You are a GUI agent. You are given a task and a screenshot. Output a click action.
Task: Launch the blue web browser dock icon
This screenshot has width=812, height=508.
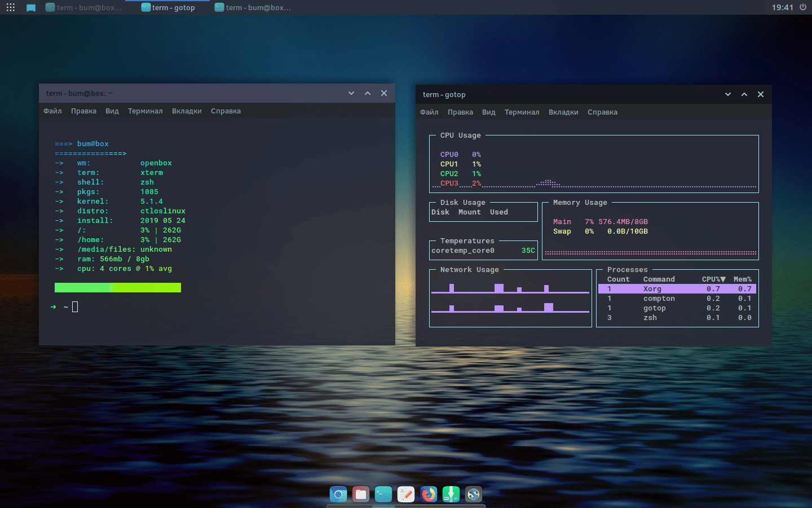coord(338,494)
